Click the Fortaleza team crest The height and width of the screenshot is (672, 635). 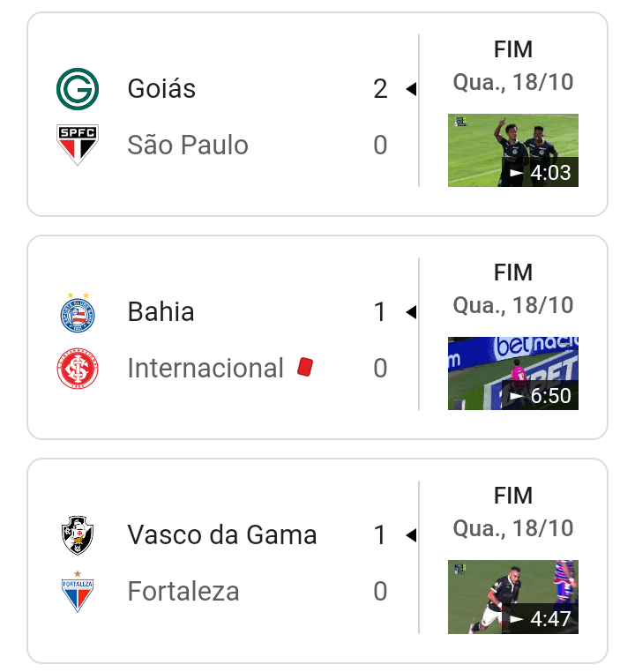point(78,591)
